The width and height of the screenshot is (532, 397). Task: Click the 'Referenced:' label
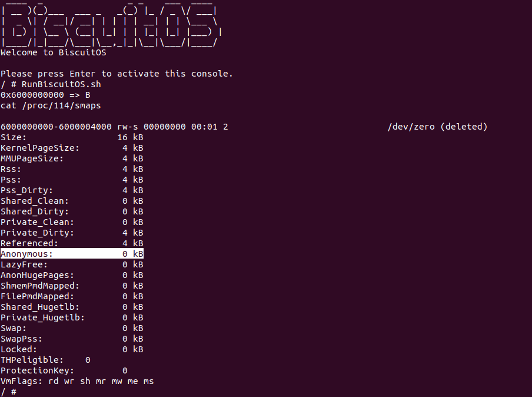point(29,243)
